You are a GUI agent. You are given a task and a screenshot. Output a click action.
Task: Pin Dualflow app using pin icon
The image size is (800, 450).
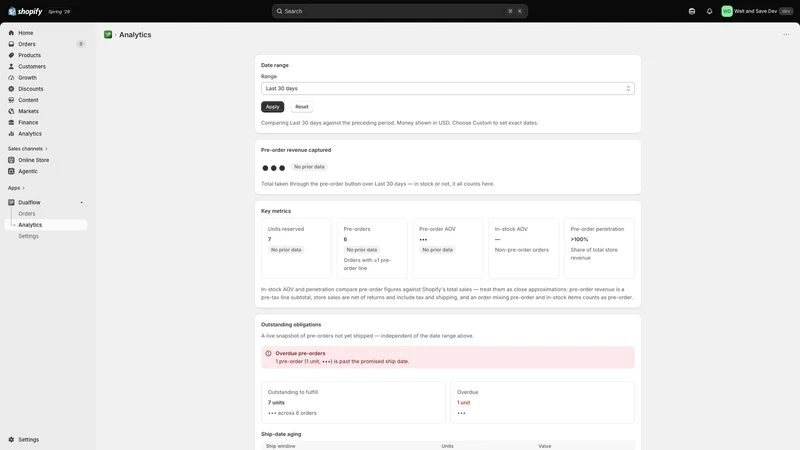(x=82, y=203)
